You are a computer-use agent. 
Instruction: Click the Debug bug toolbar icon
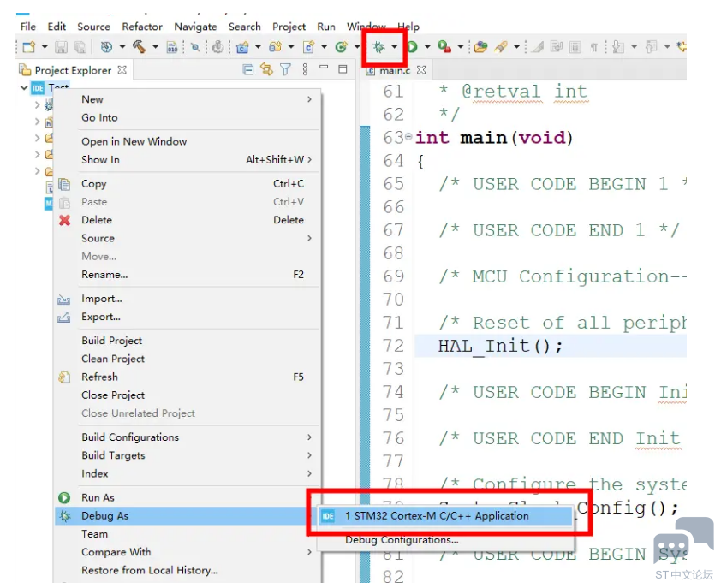(x=378, y=47)
